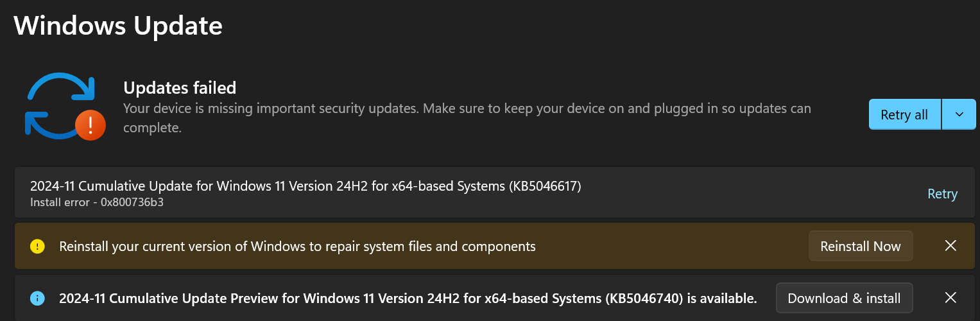Click the Install error 0x800736b3 text
This screenshot has width=980, height=321.
tap(101, 202)
